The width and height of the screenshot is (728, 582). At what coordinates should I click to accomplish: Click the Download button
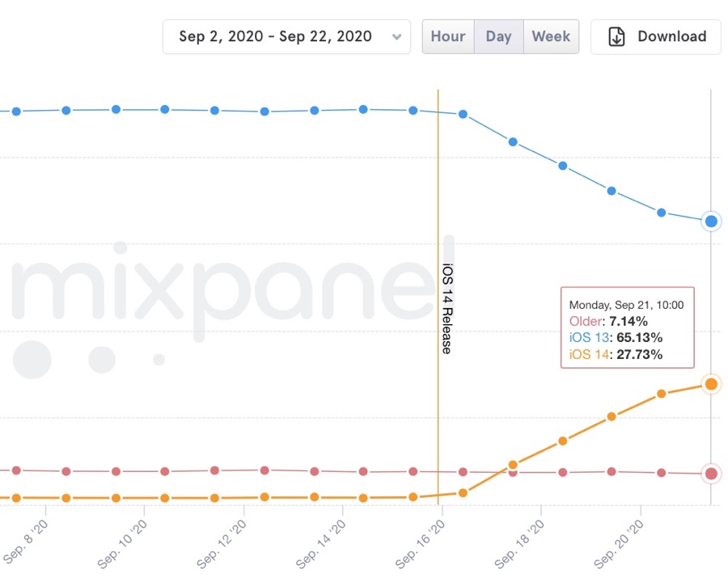click(655, 36)
